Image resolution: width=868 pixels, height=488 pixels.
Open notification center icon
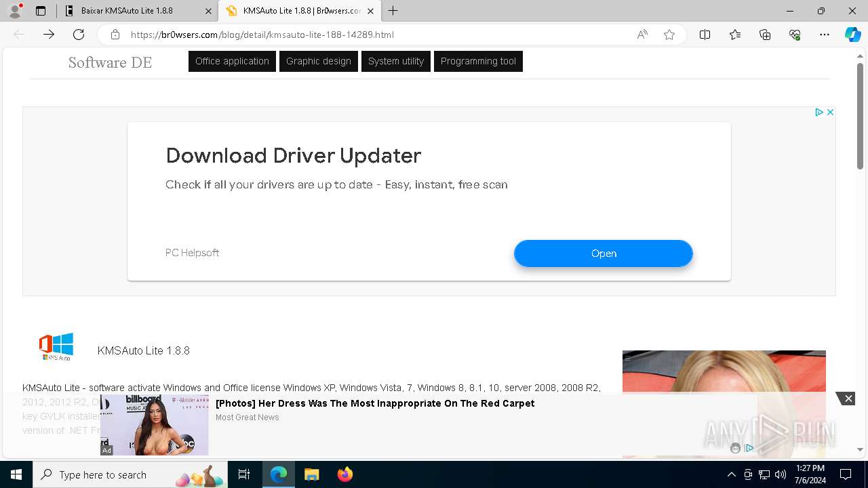(846, 474)
